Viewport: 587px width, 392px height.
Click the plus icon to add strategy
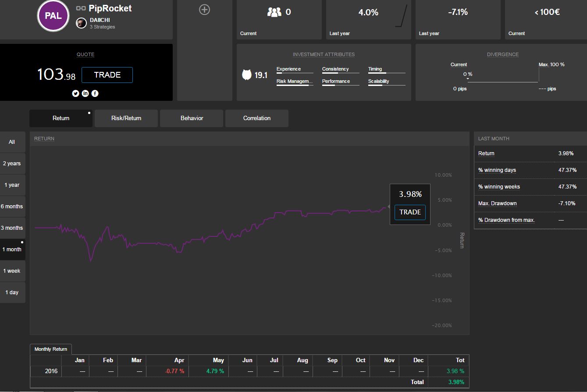[x=204, y=10]
